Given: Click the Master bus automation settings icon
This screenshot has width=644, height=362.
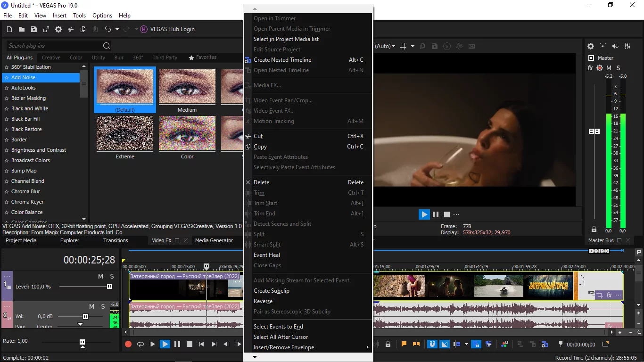Looking at the screenshot, I should click(x=600, y=68).
